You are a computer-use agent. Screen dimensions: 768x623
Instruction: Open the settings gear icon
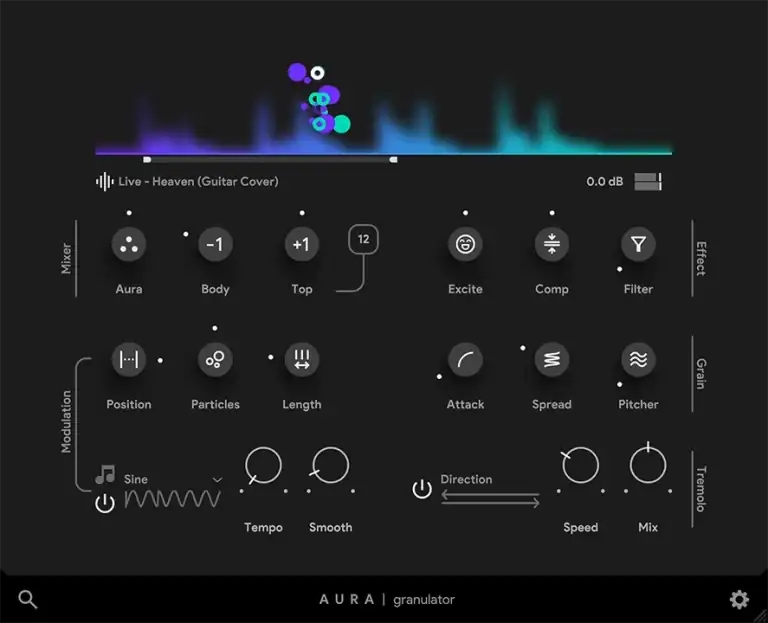click(739, 599)
